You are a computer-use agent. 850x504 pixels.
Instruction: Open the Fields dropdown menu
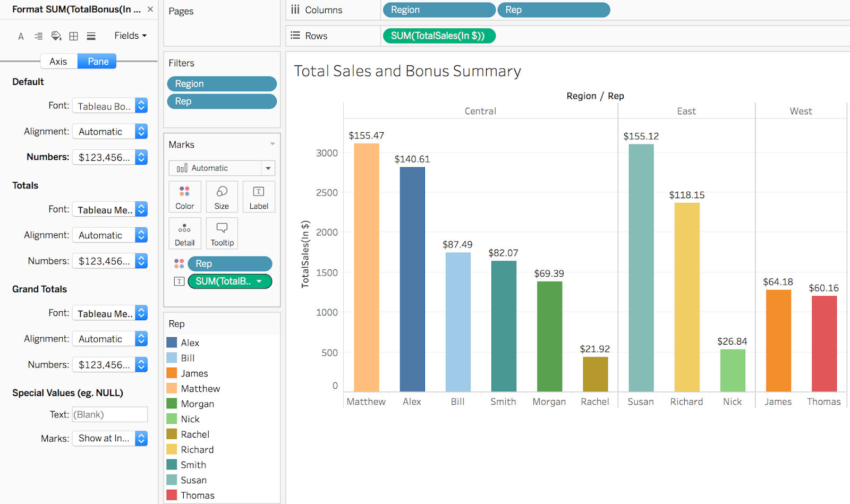click(130, 35)
